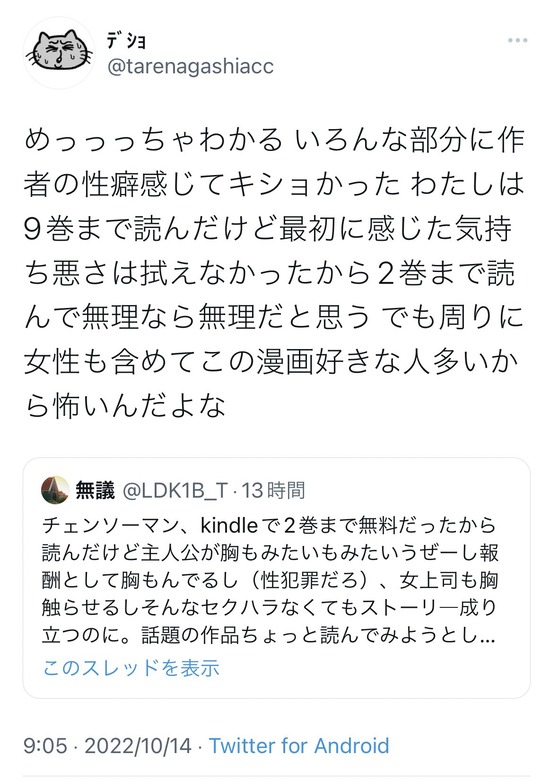550x781 pixels.
Task: Click the Twitter for Android source link
Action: click(x=299, y=746)
